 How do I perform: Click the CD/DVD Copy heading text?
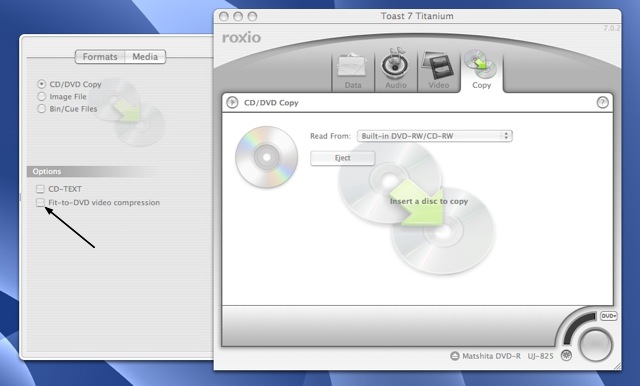(x=271, y=103)
